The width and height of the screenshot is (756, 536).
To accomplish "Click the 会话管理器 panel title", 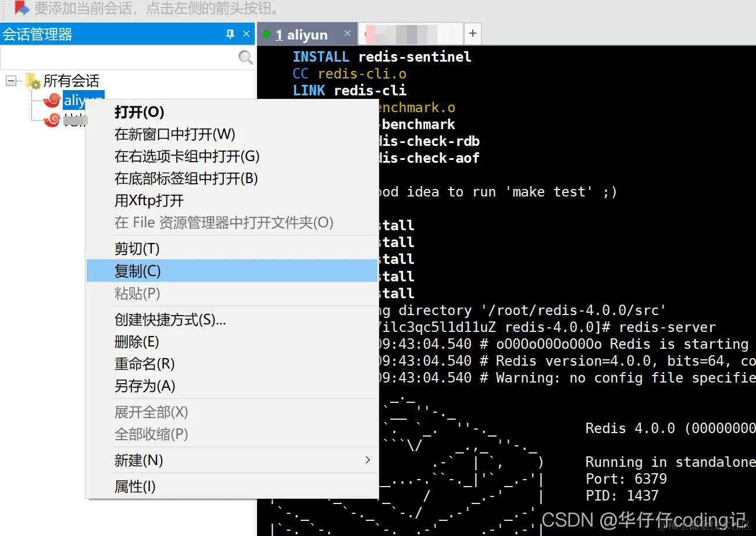I will pyautogui.click(x=37, y=35).
